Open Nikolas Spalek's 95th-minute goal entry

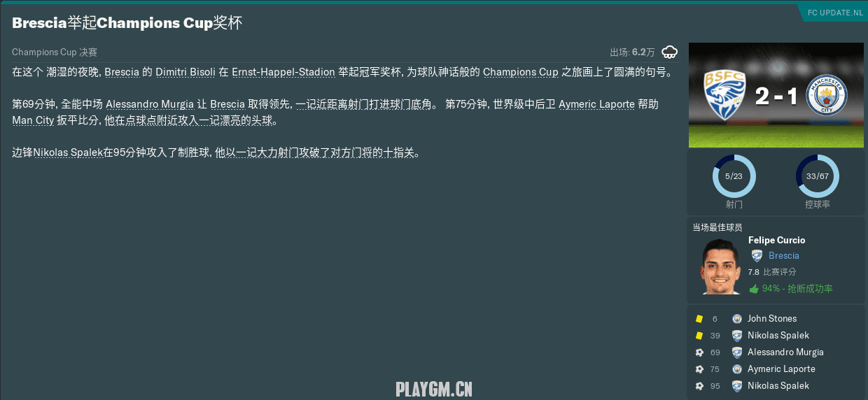tap(778, 386)
